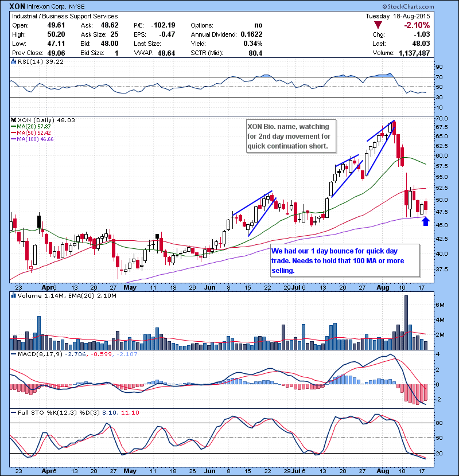Click the -2.10% percent change
The height and width of the screenshot is (476, 459).
click(x=417, y=25)
